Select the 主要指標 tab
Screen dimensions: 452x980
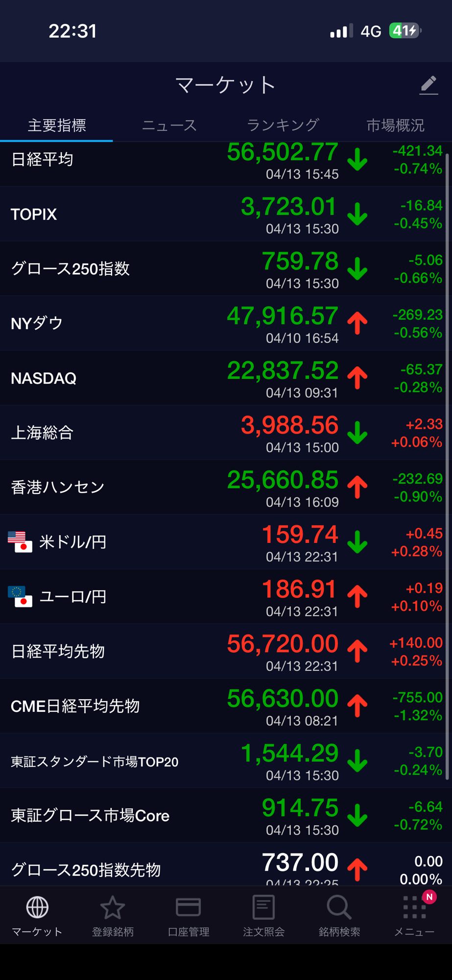tap(57, 125)
